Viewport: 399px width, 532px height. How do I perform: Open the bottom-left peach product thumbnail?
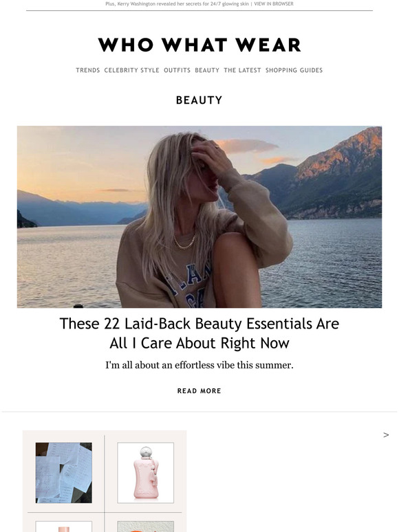click(64, 527)
